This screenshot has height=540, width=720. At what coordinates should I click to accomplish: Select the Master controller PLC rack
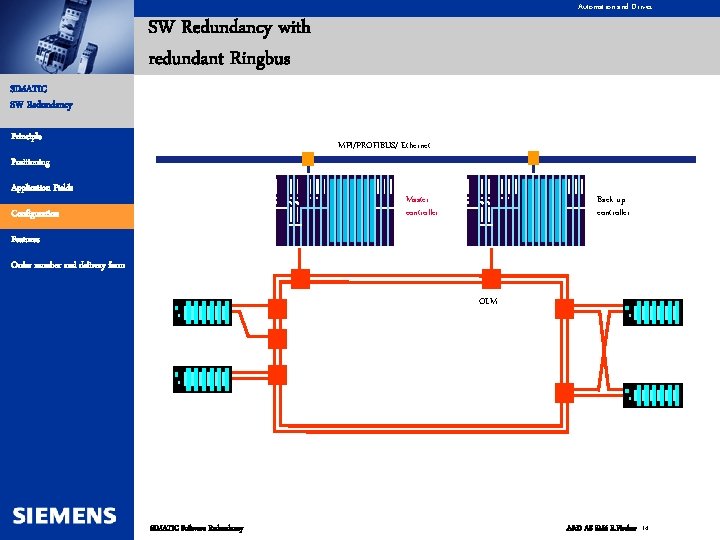[x=335, y=210]
